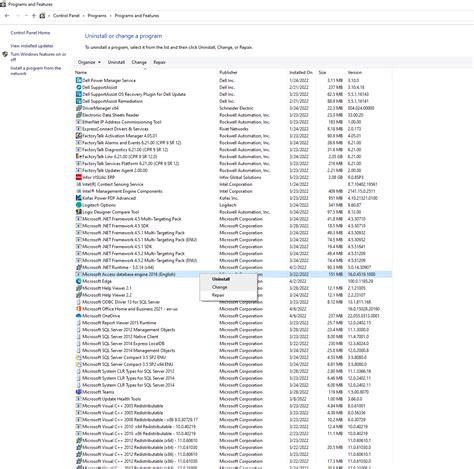Click the Up one level arrow
Screen dimensions: 474x469
[x=34, y=16]
